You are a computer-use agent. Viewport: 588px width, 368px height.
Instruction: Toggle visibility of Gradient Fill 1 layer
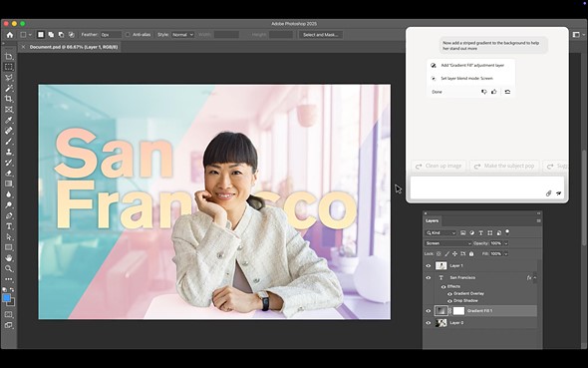pyautogui.click(x=429, y=310)
